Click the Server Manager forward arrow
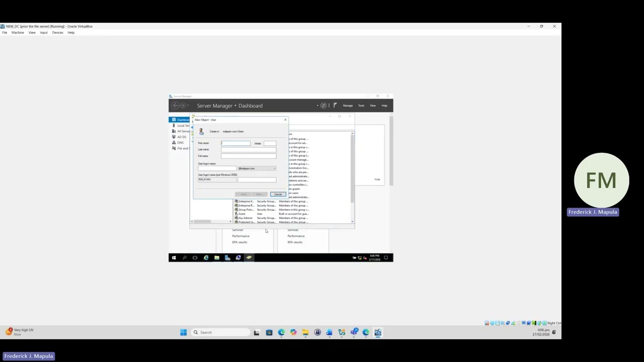The height and width of the screenshot is (362, 644). click(183, 106)
